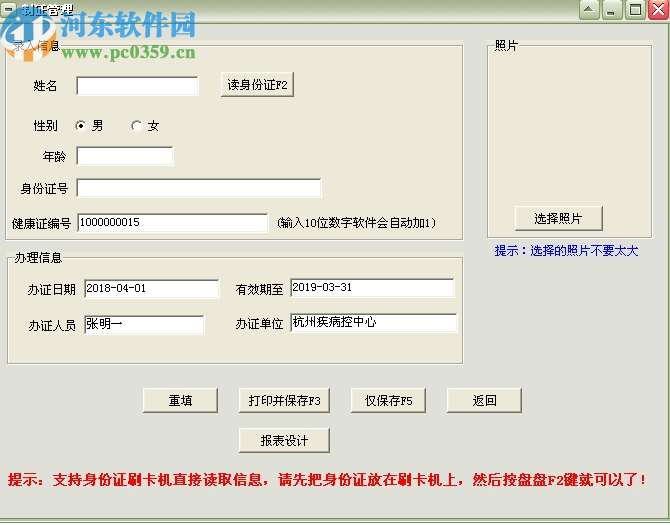Viewport: 670px width, 525px height.
Task: Click the 办证日期 field showing 2018-04-01
Action: point(152,289)
